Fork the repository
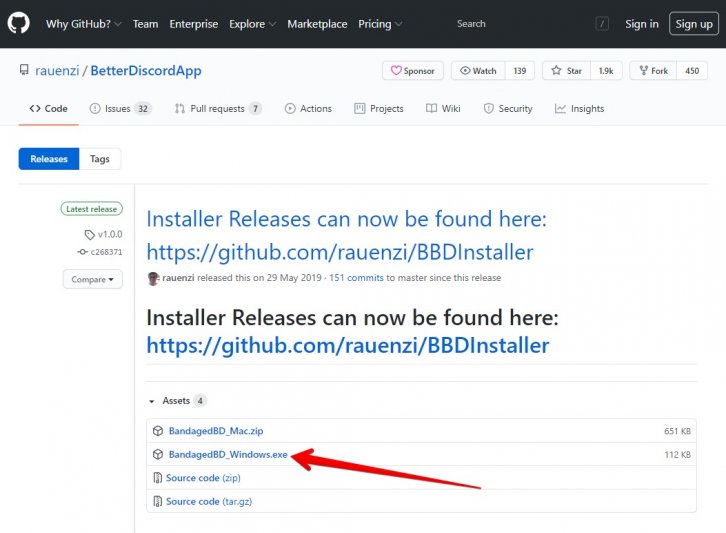This screenshot has width=726, height=533. [653, 71]
